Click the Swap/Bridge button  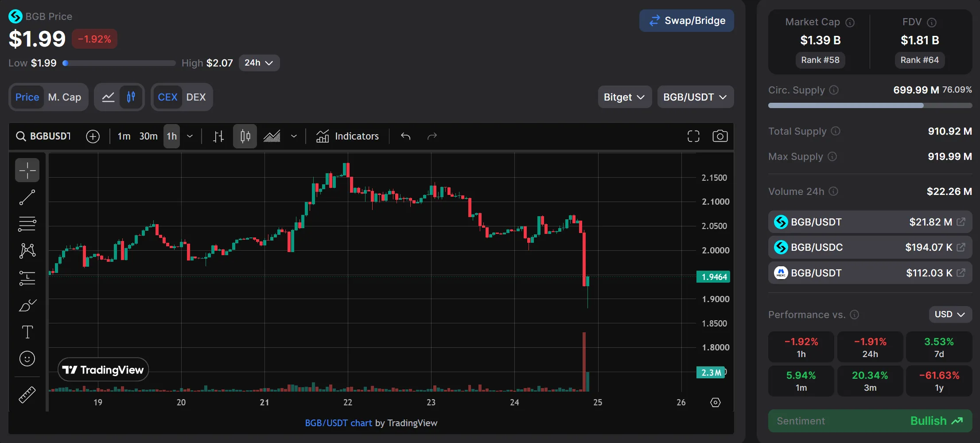point(687,21)
